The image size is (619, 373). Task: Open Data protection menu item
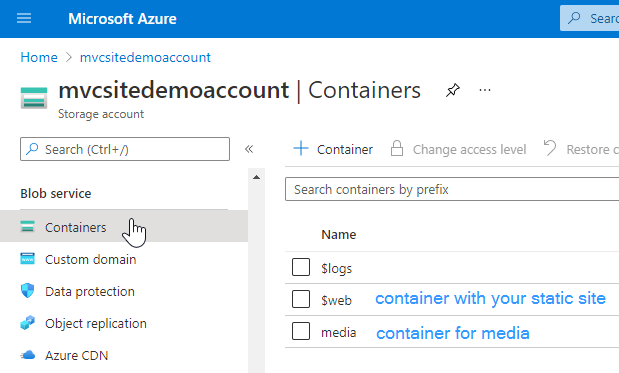point(90,291)
